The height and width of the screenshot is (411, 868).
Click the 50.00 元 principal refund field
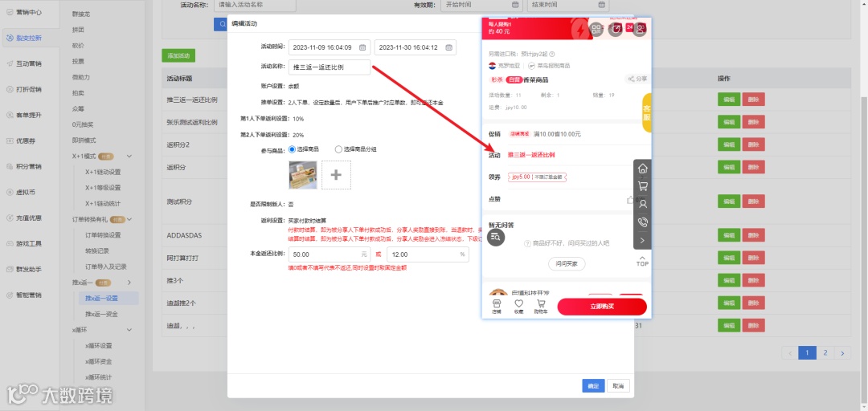[330, 254]
